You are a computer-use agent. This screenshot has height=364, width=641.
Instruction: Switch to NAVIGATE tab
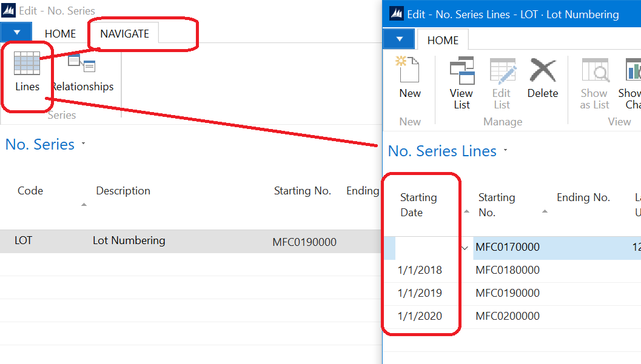125,33
